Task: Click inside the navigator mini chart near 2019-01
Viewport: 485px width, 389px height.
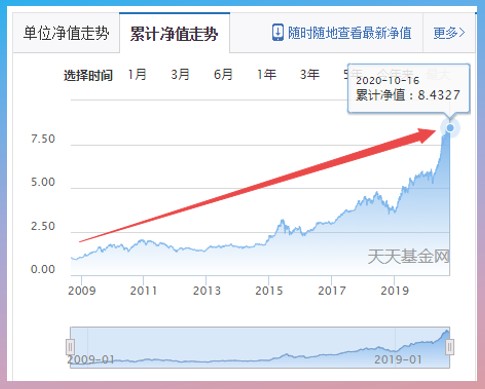Action: click(398, 359)
